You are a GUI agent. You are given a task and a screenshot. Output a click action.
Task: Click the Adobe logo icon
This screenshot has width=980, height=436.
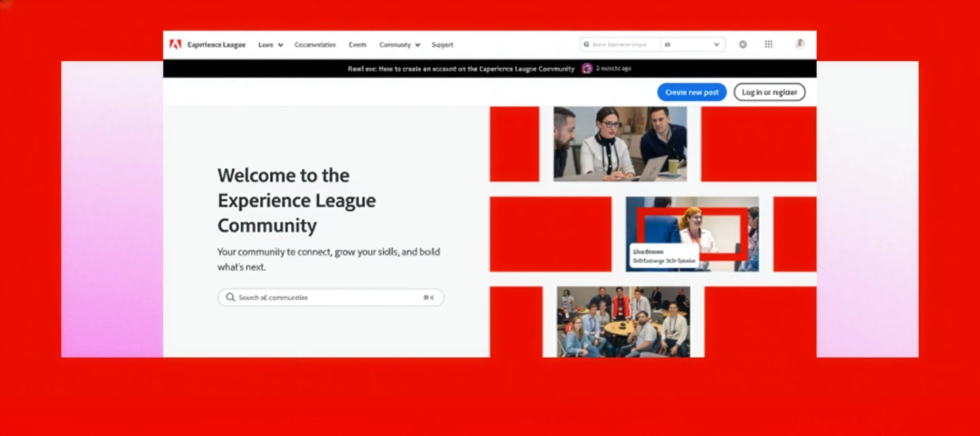pyautogui.click(x=175, y=45)
